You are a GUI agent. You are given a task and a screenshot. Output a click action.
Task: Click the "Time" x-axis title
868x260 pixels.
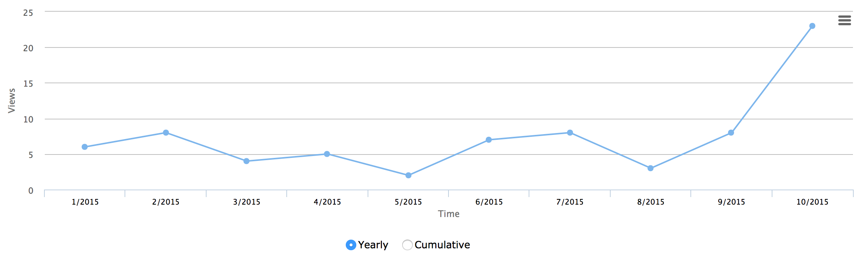coord(448,214)
